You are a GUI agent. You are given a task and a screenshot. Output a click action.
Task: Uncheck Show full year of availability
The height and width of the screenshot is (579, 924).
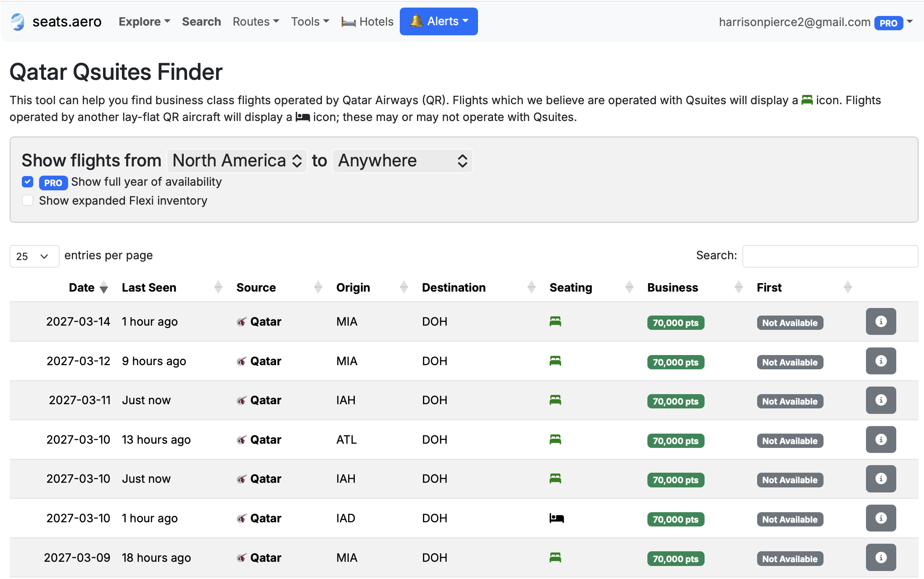point(27,182)
